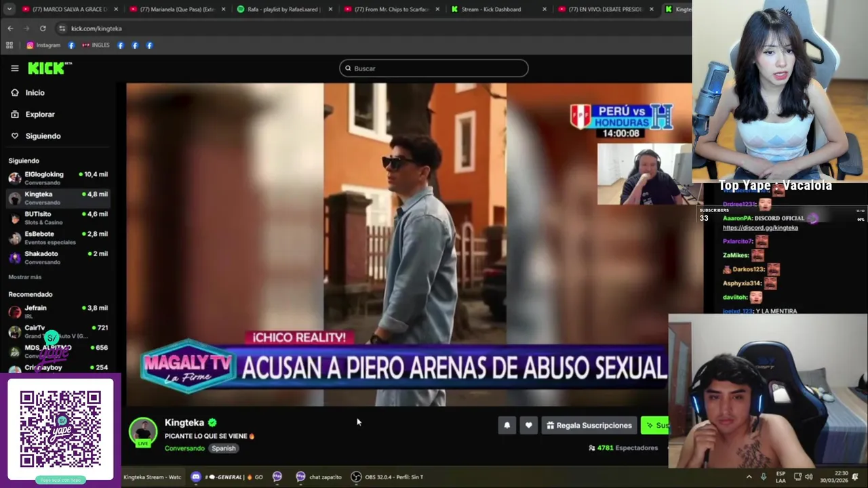The height and width of the screenshot is (488, 868).
Task: Click the Conversando category link
Action: 184,448
